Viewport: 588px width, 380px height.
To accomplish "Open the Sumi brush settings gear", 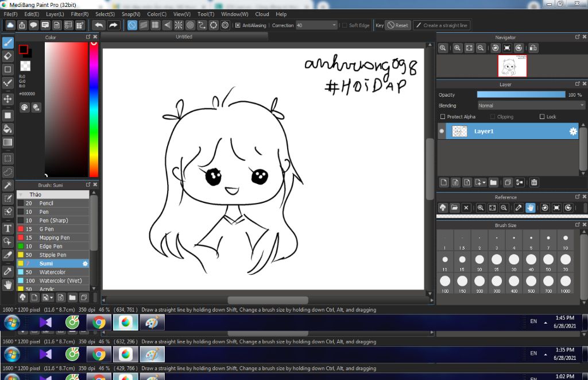I will pyautogui.click(x=85, y=264).
